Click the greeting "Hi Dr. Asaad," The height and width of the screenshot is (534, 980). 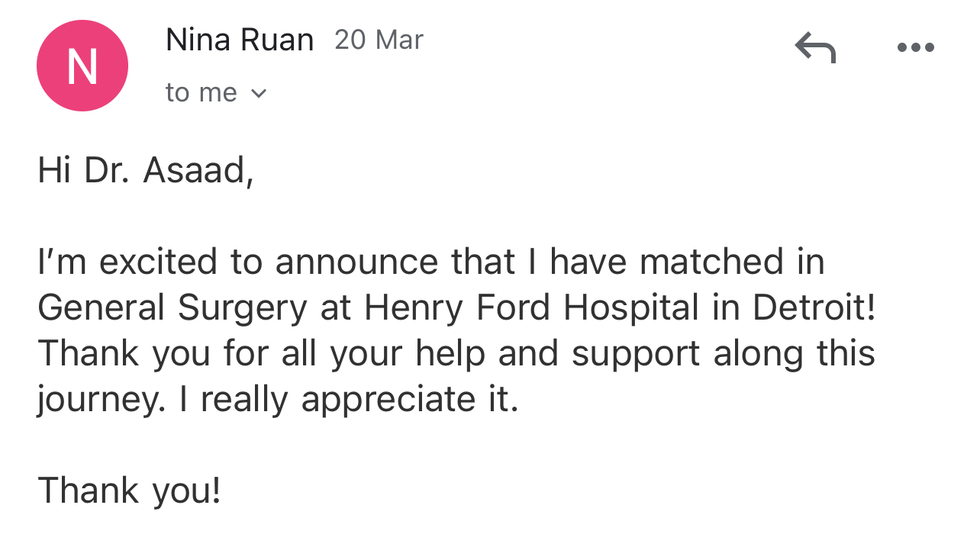(x=145, y=170)
